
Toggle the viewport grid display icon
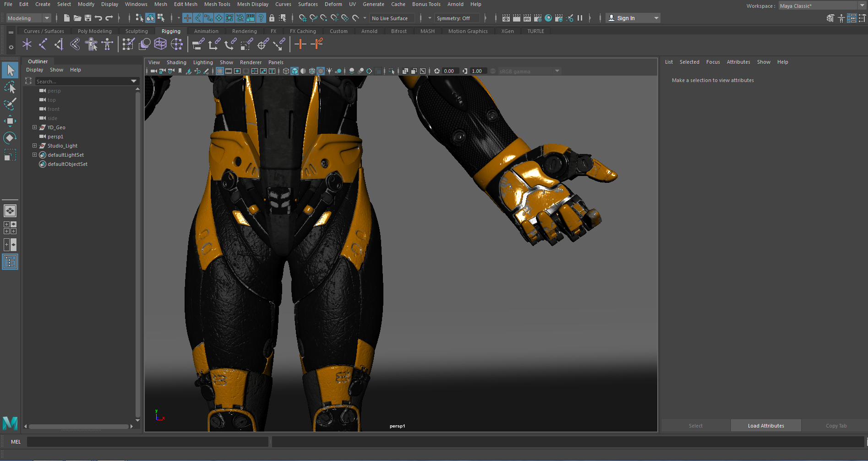point(219,71)
